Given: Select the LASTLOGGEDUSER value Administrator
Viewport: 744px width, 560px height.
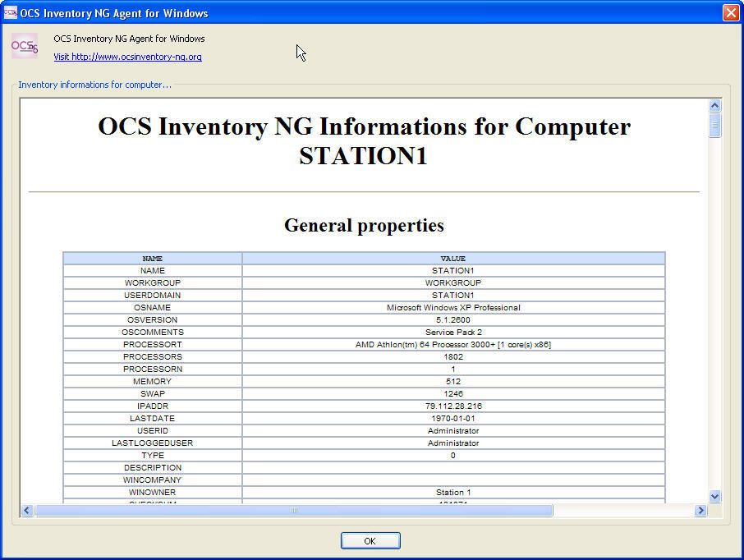Looking at the screenshot, I should tap(452, 443).
